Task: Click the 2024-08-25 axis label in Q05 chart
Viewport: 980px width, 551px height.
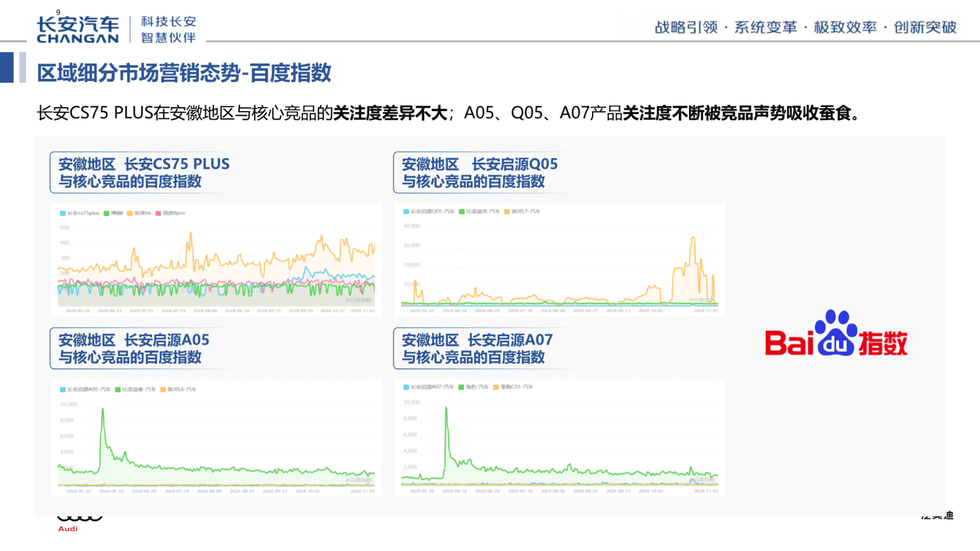Action: pos(585,311)
